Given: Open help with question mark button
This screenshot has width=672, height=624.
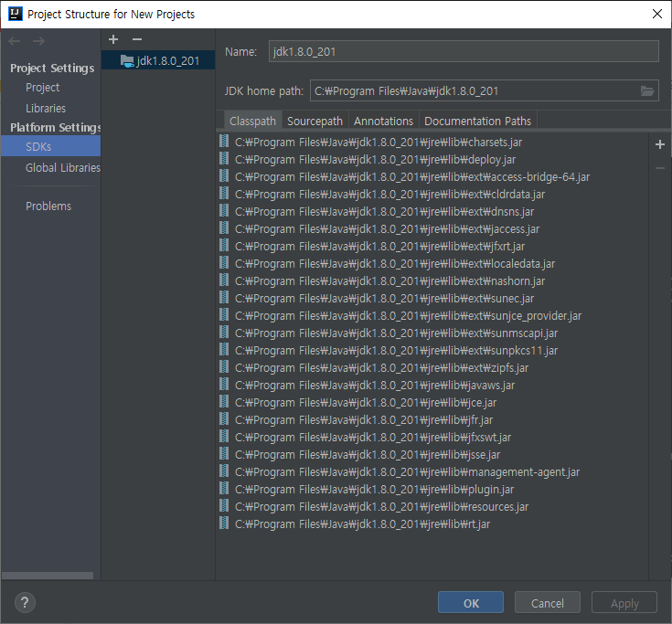Looking at the screenshot, I should (x=25, y=603).
